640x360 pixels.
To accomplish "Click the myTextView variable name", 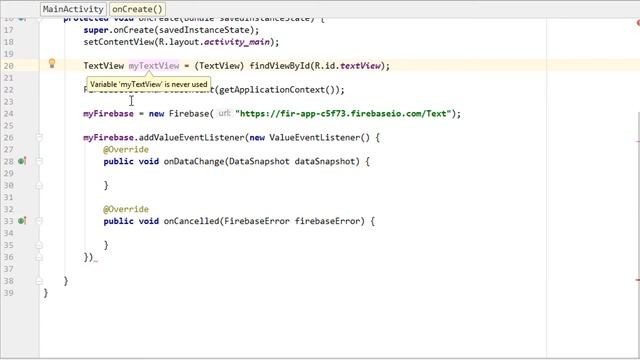I will pos(154,66).
